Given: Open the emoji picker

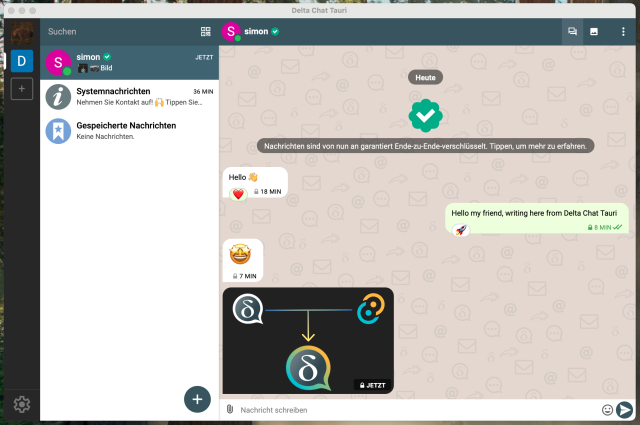Looking at the screenshot, I should (607, 410).
